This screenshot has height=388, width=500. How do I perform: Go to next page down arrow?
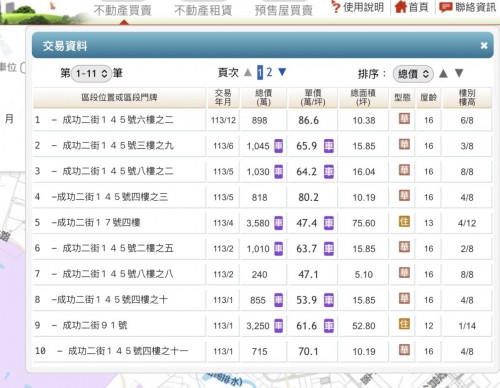coord(282,72)
